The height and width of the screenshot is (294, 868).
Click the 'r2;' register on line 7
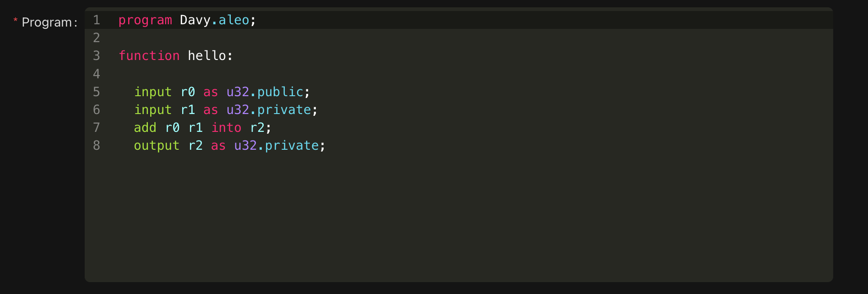[x=260, y=128]
